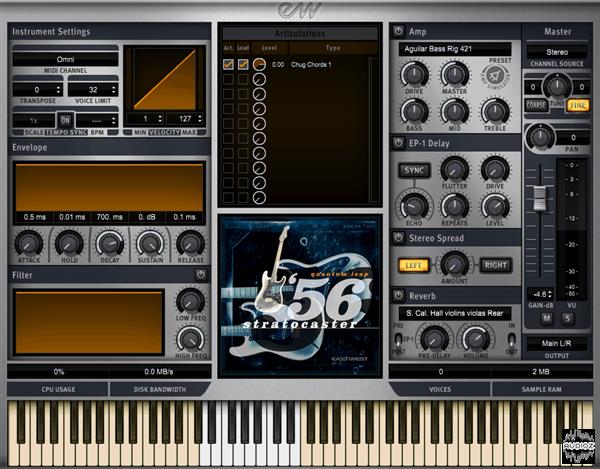Switch tuning to FINE
Viewport: 600px width, 469px height.
(578, 105)
